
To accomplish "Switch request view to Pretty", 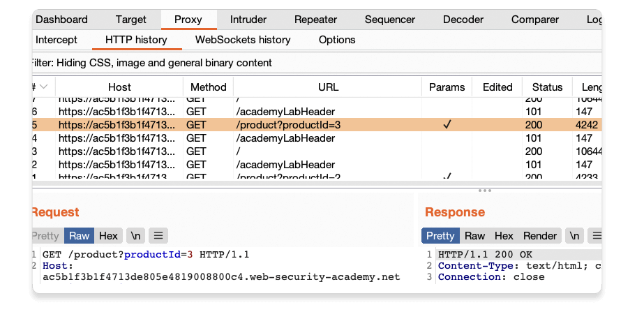I will tap(47, 236).
